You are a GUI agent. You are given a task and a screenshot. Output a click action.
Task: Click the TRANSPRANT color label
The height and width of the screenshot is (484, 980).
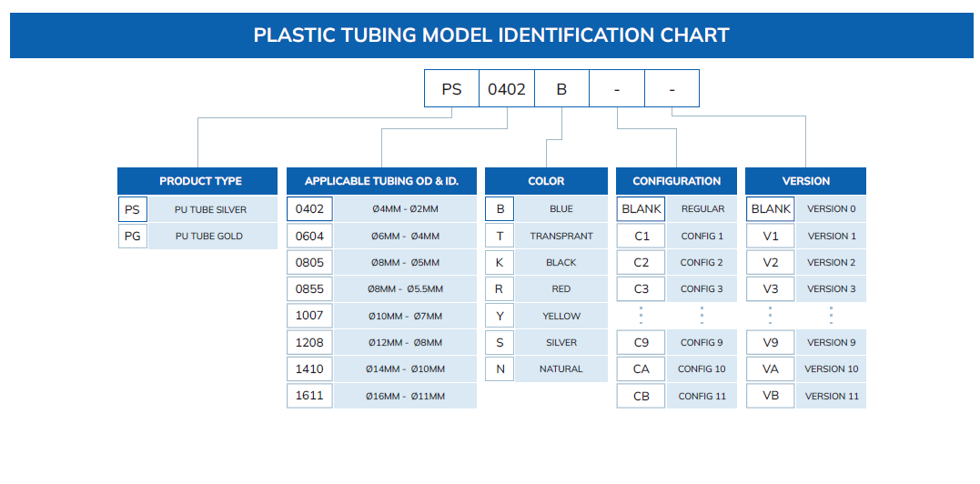point(561,237)
